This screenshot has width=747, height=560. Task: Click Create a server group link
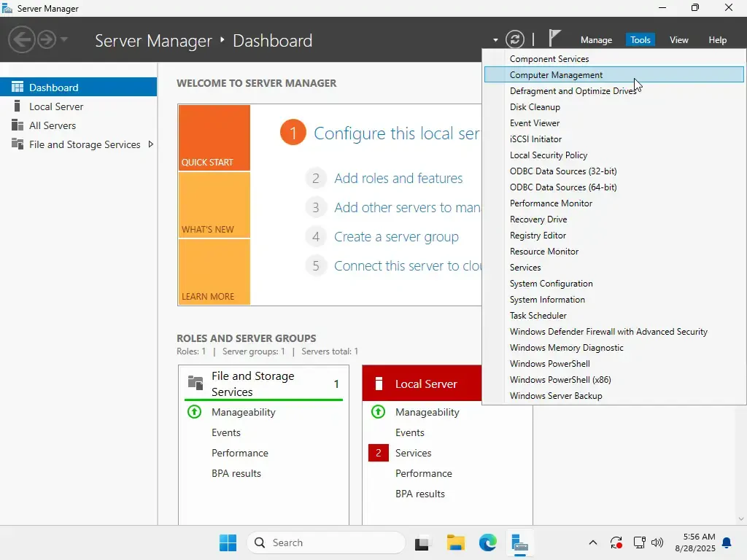pyautogui.click(x=396, y=237)
